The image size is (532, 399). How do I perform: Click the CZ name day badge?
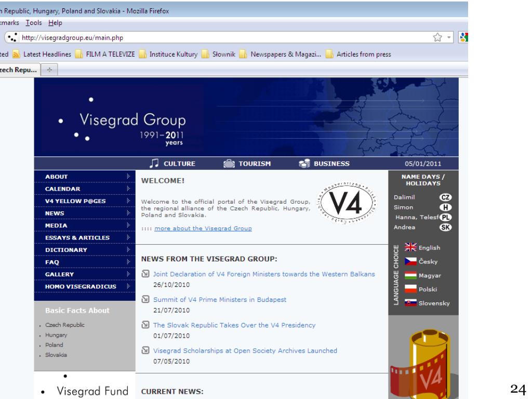(445, 197)
